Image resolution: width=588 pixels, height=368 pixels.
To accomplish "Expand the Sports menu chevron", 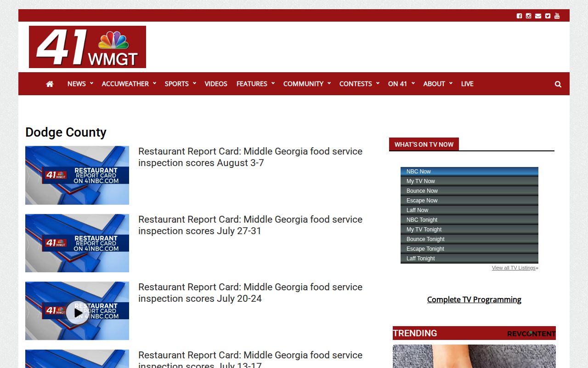I will tap(194, 83).
